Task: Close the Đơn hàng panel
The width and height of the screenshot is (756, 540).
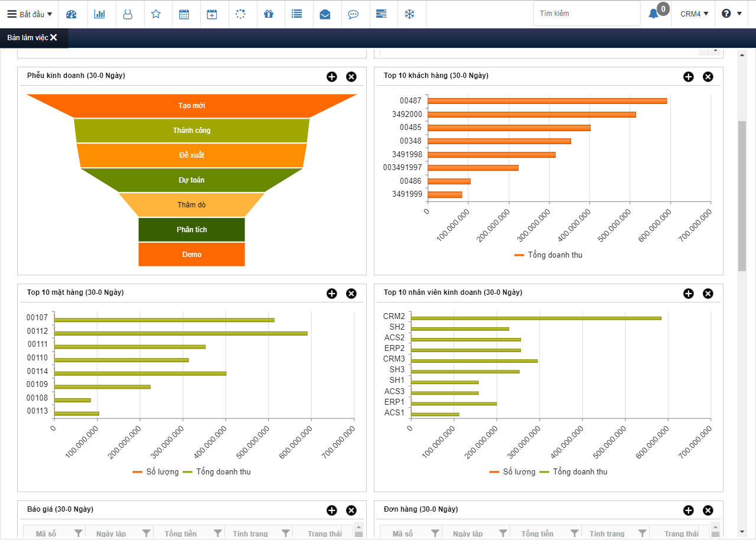Action: [x=708, y=510]
